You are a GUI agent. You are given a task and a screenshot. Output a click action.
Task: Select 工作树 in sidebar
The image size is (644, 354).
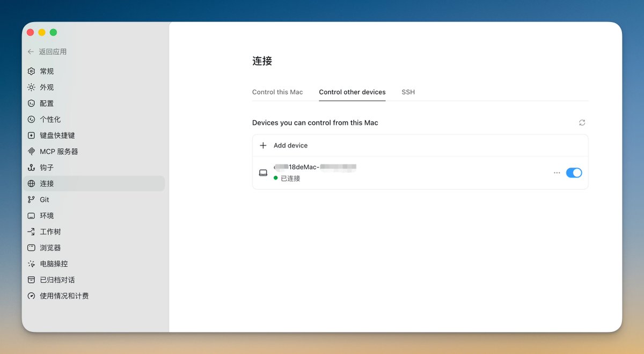coord(93,232)
